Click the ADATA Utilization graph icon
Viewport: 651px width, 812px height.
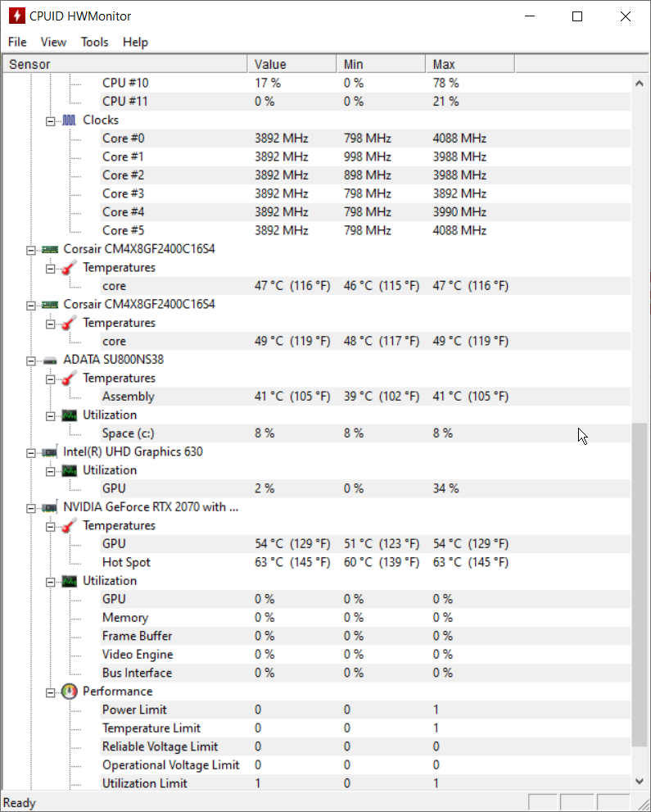point(70,415)
